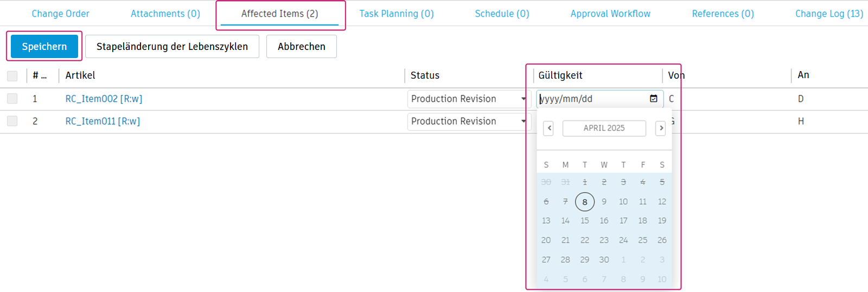The height and width of the screenshot is (292, 868).
Task: Choose April 15 in the date picker
Action: click(x=585, y=221)
